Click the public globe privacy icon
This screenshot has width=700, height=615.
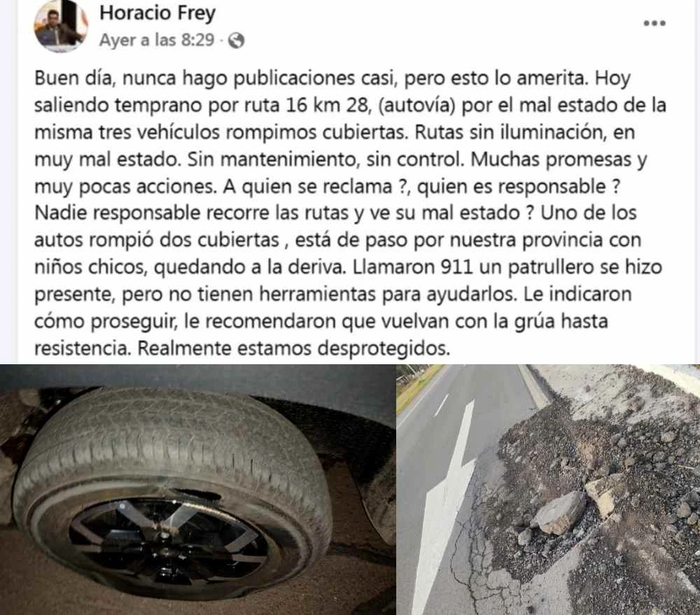pyautogui.click(x=236, y=41)
